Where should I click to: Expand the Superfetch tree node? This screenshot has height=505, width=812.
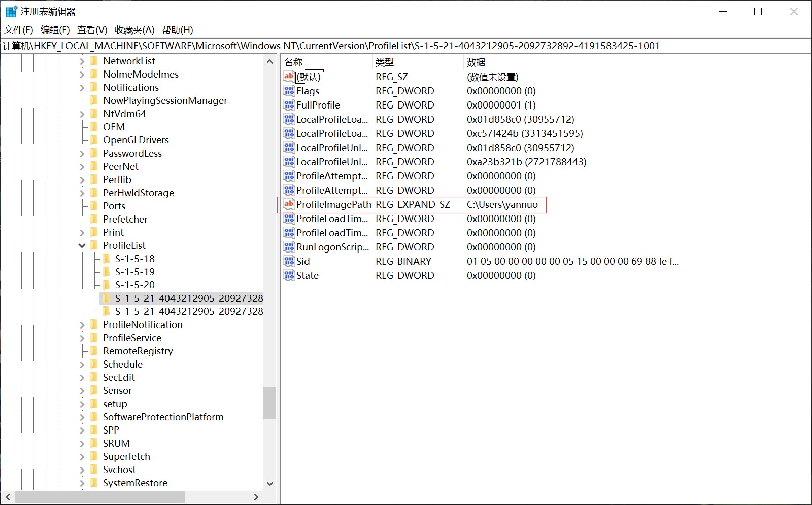(x=82, y=456)
